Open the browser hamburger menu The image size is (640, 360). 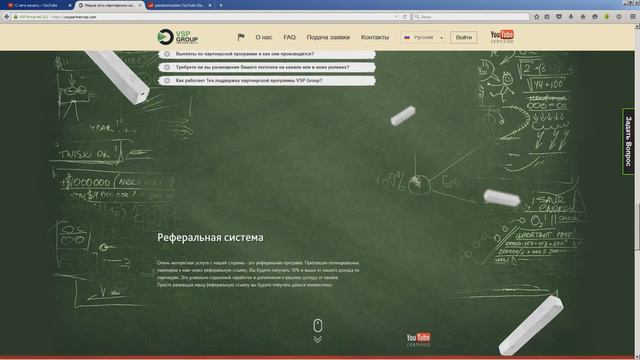633,17
